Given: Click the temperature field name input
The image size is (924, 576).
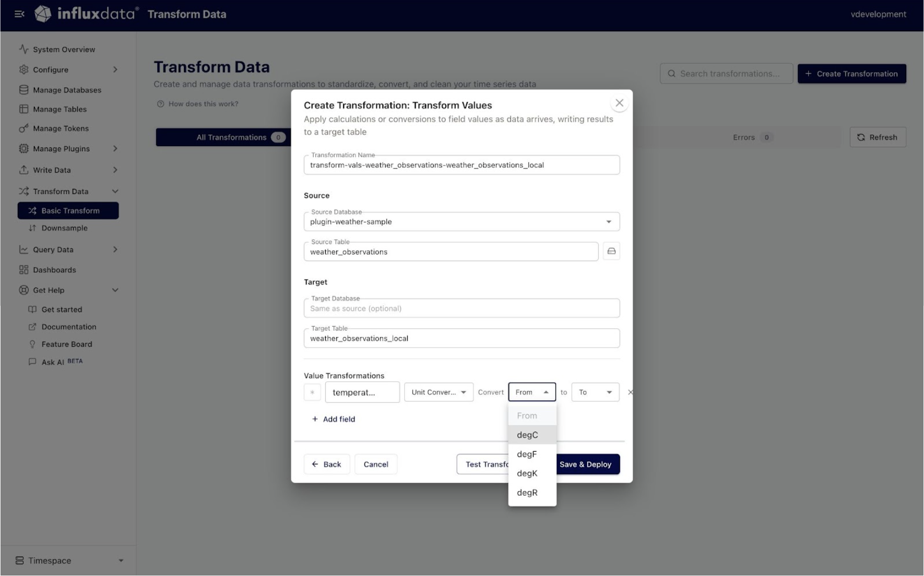Looking at the screenshot, I should pyautogui.click(x=362, y=392).
